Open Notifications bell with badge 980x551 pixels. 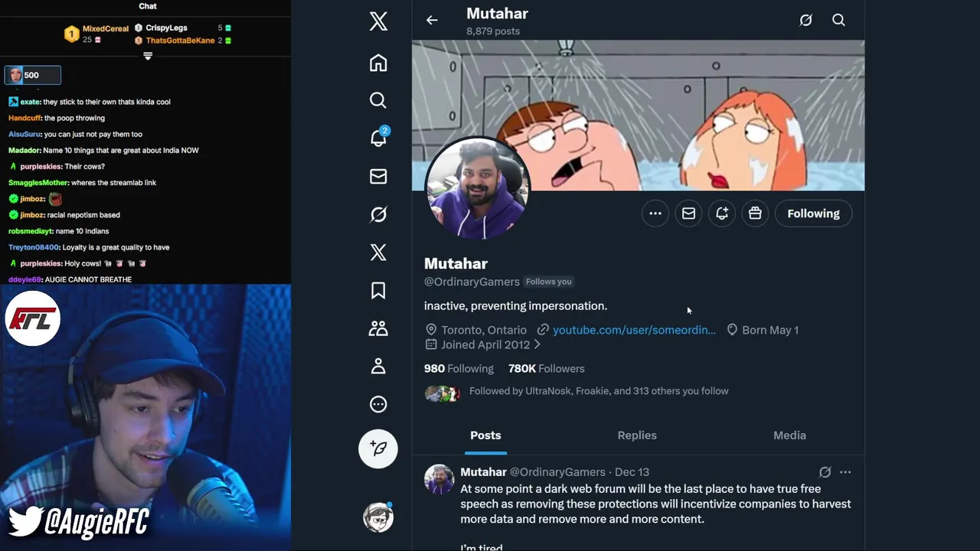[378, 138]
